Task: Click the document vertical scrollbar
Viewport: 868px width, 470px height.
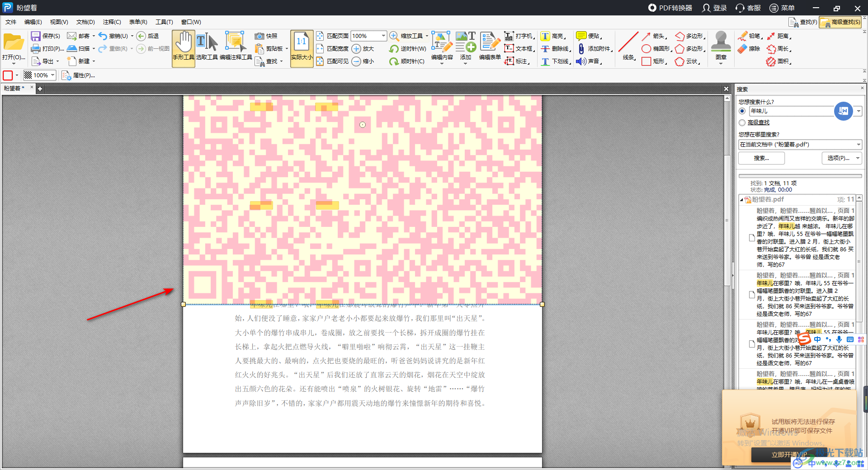Action: click(727, 220)
